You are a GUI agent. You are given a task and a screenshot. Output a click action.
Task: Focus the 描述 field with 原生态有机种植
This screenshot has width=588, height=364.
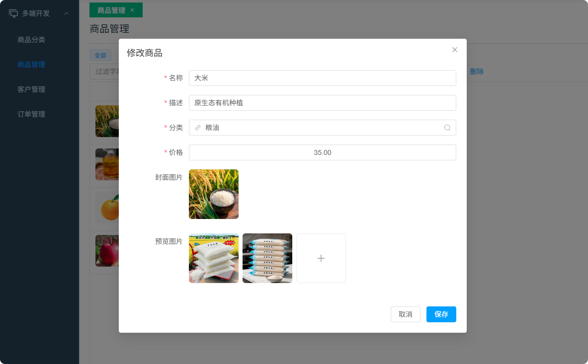point(322,103)
